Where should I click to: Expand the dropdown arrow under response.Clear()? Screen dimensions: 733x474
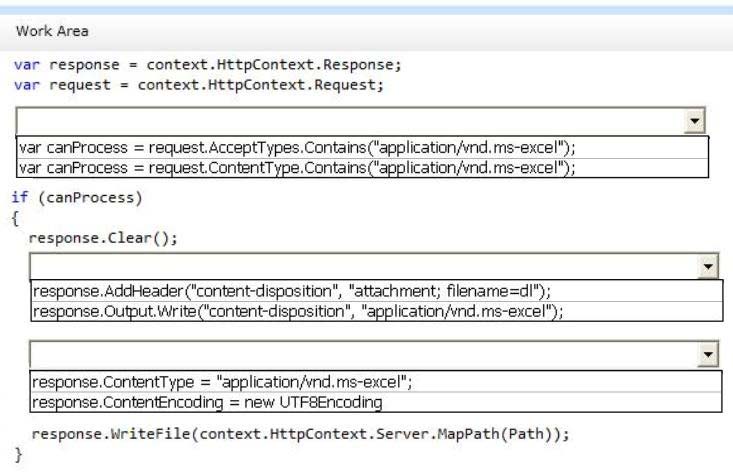pos(708,266)
